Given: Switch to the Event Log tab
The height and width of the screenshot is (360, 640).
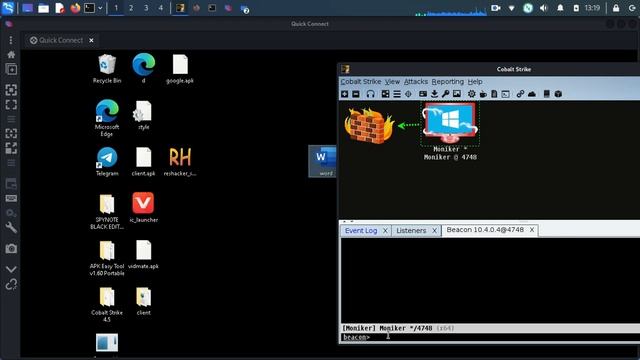Looking at the screenshot, I should [x=361, y=231].
